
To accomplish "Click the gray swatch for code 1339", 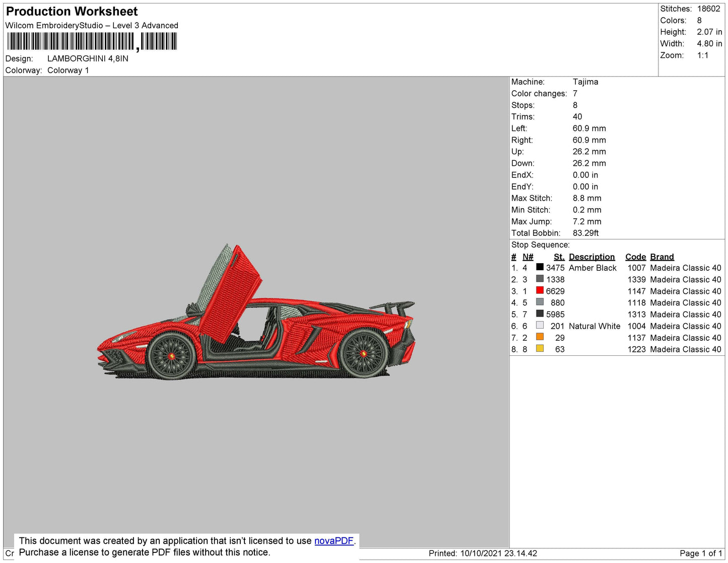I will tap(540, 279).
